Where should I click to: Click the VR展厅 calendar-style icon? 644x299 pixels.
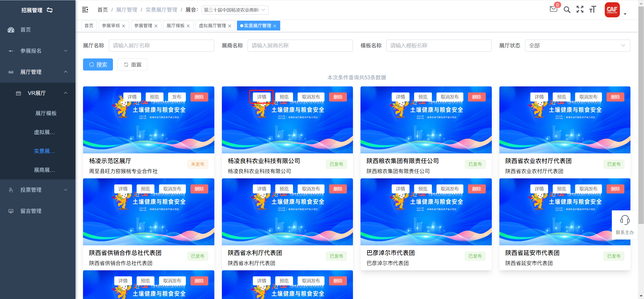pos(18,93)
